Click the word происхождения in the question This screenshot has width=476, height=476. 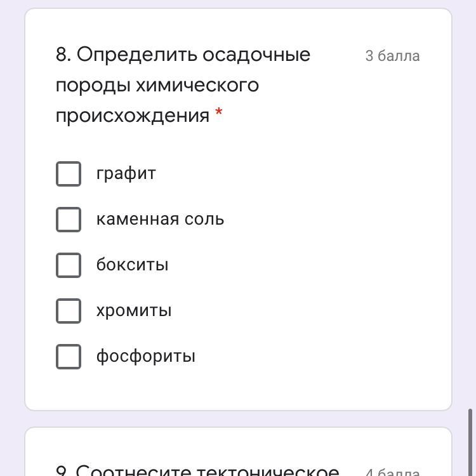click(132, 116)
